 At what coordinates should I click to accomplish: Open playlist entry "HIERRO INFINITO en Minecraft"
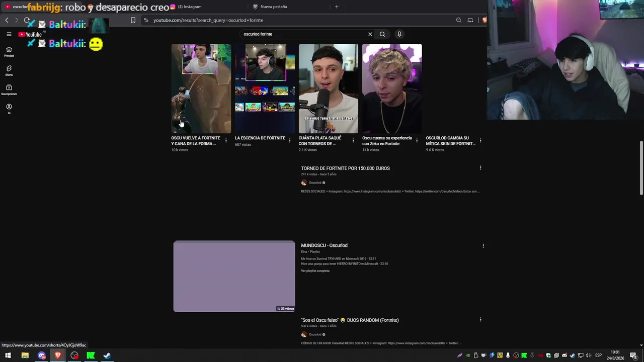344,263
